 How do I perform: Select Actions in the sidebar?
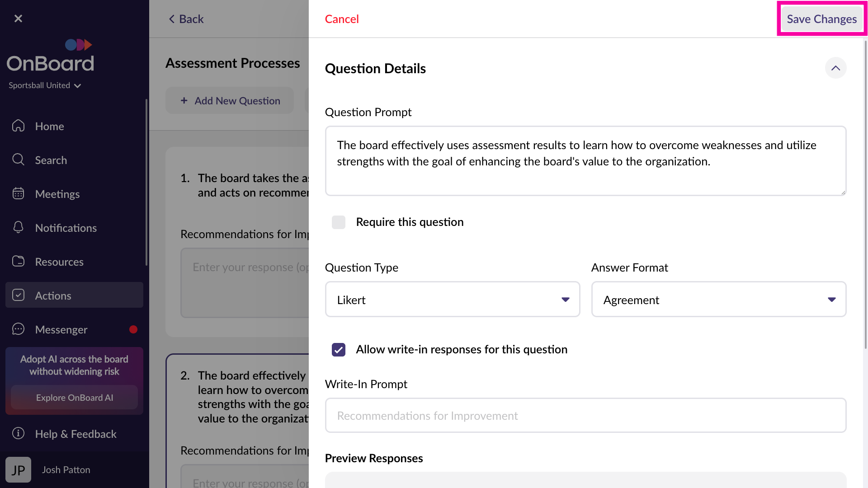[x=74, y=295]
